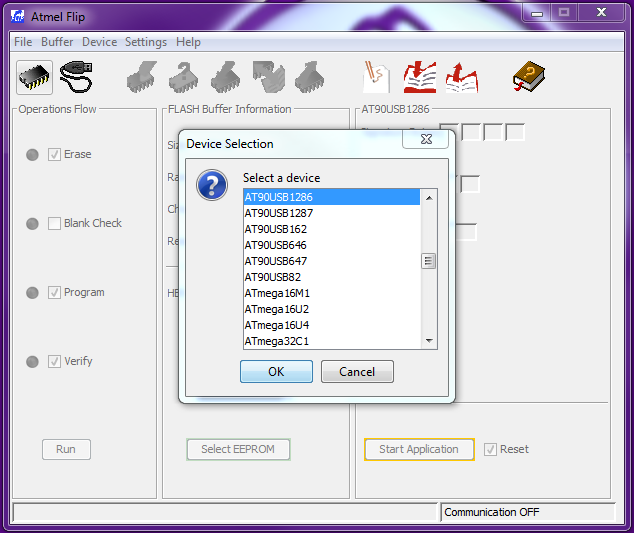The height and width of the screenshot is (533, 634).
Task: Open the Device menu
Action: click(99, 42)
